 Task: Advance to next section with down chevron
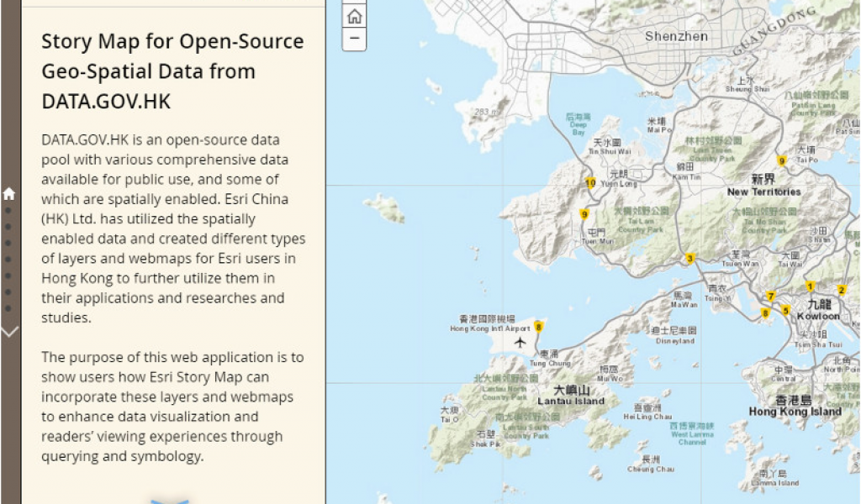[x=9, y=331]
